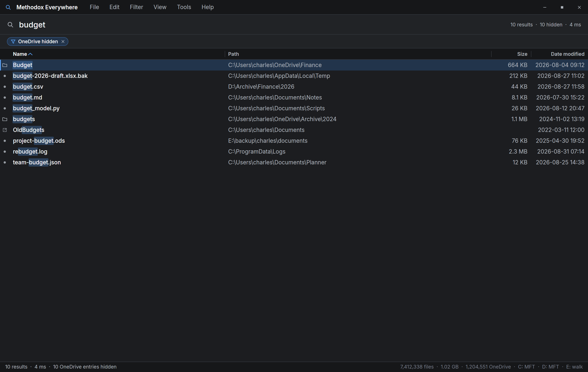588x372 pixels.
Task: Click status bar 1,204,551 OneDrive entry
Action: [488, 367]
